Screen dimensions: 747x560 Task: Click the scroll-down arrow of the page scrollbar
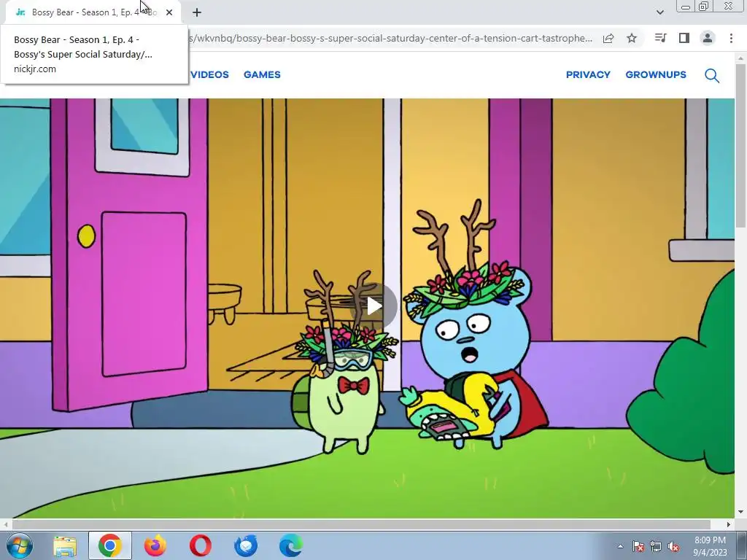(x=740, y=512)
